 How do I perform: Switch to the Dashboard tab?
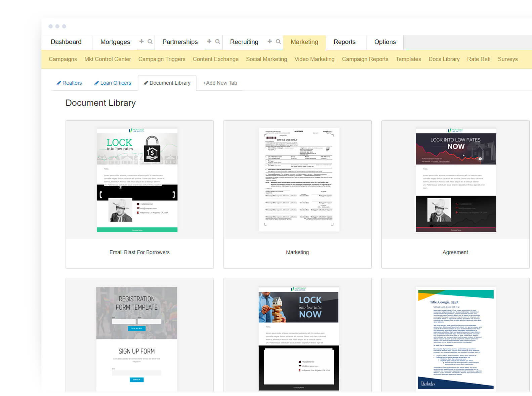pyautogui.click(x=66, y=42)
